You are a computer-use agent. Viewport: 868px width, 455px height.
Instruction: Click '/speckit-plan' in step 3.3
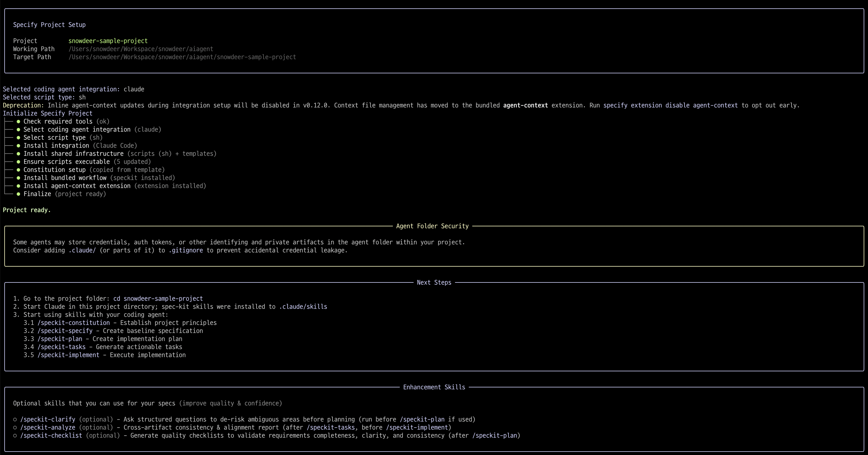coord(60,339)
